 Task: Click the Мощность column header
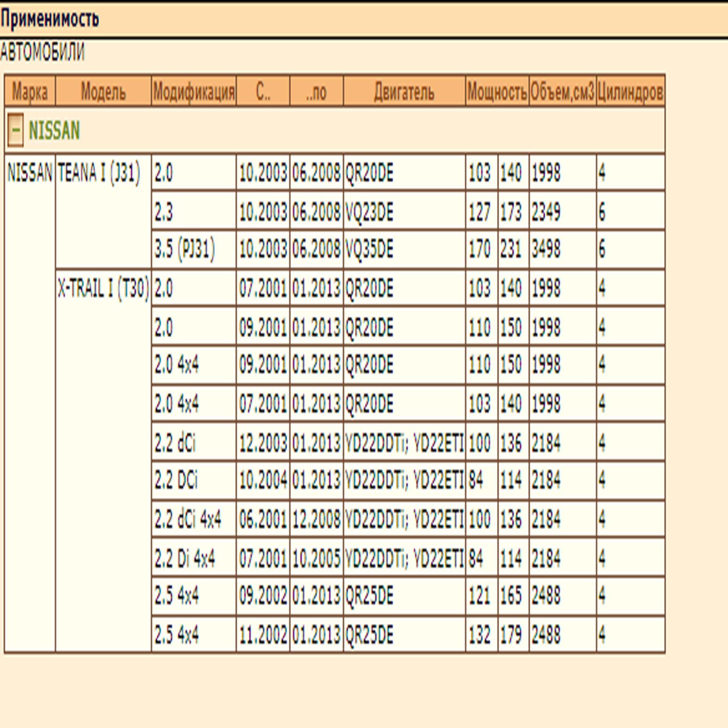[x=497, y=92]
